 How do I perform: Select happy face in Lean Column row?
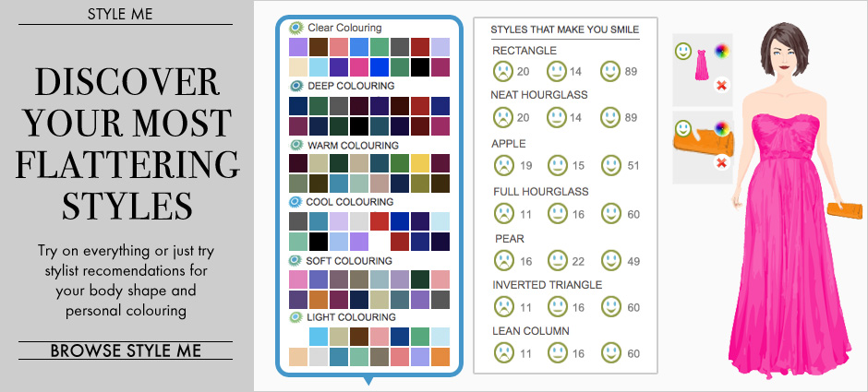(610, 352)
